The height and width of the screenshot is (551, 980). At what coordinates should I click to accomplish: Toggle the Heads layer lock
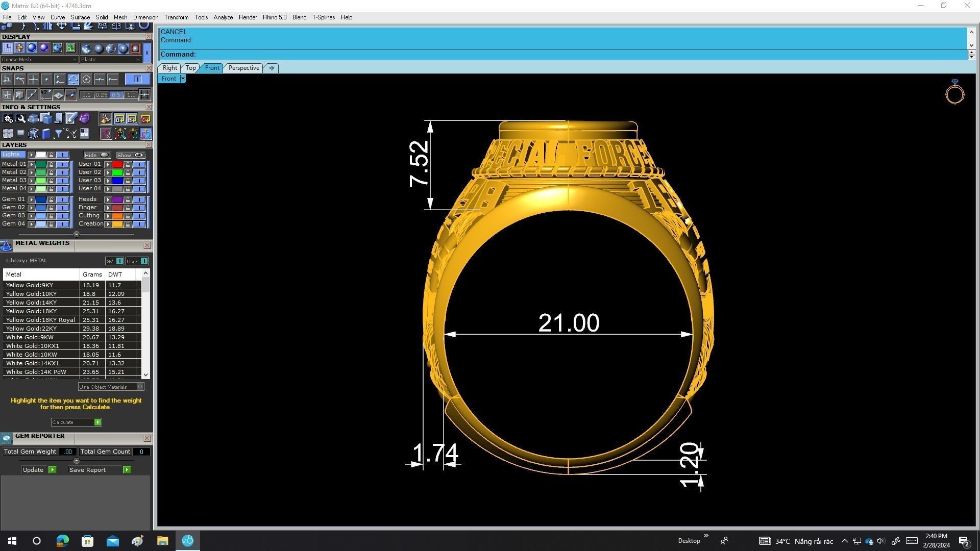pos(128,199)
